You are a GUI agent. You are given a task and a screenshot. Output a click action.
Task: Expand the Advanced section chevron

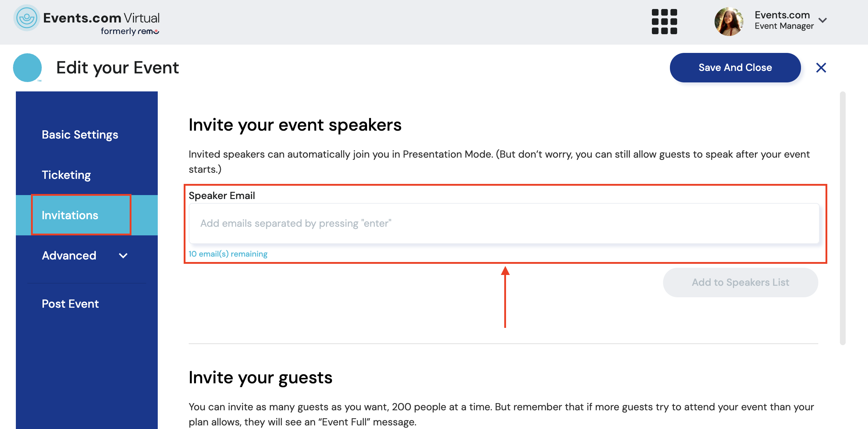[x=123, y=256]
